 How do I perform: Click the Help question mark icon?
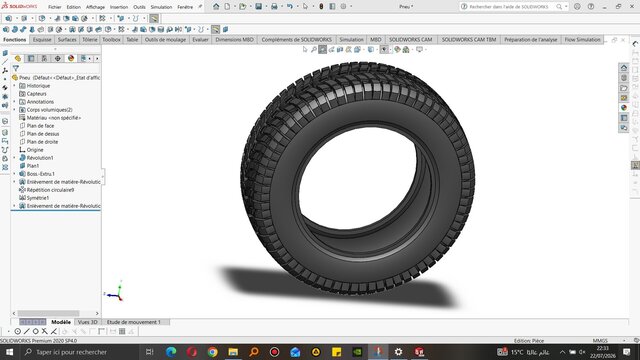pos(591,7)
